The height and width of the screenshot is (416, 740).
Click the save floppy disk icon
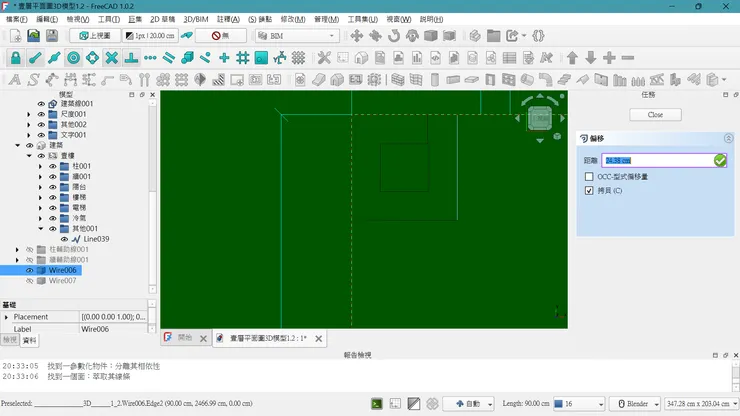(x=51, y=36)
